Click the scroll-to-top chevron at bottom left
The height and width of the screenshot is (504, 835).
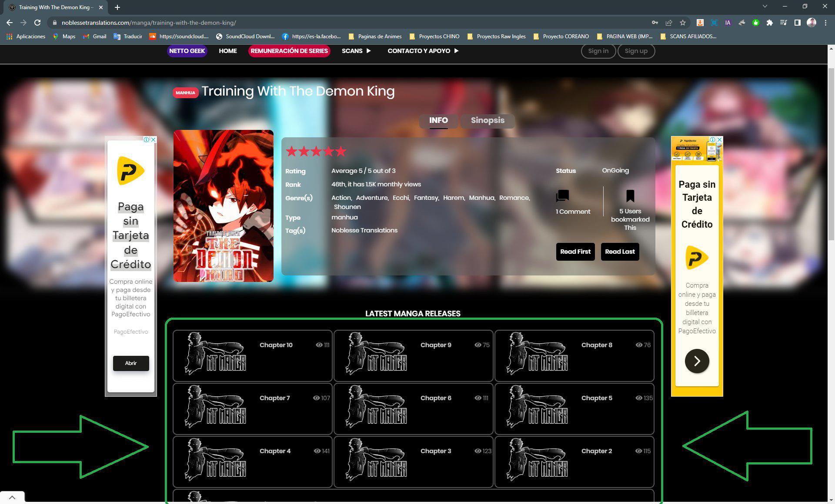(12, 497)
